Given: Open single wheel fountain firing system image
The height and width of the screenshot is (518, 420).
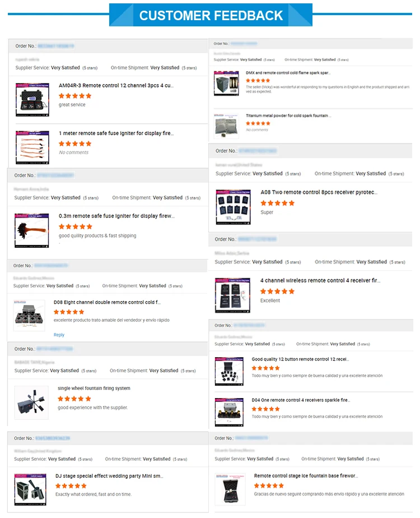Looking at the screenshot, I should coord(31,403).
